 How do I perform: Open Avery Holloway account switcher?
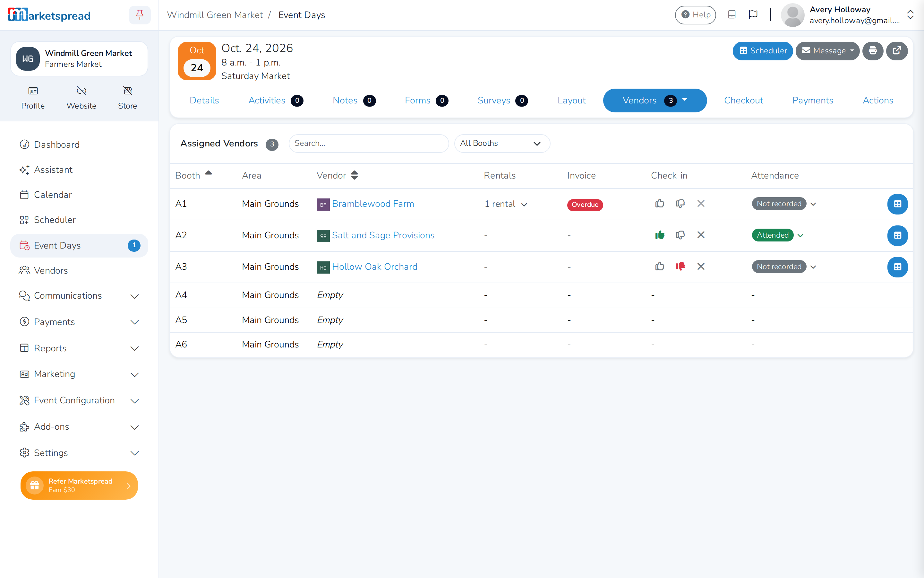pyautogui.click(x=847, y=15)
